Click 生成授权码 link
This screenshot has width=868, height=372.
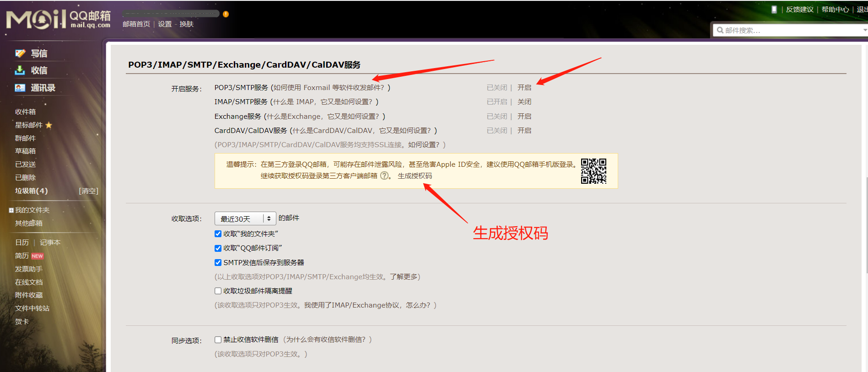(415, 176)
